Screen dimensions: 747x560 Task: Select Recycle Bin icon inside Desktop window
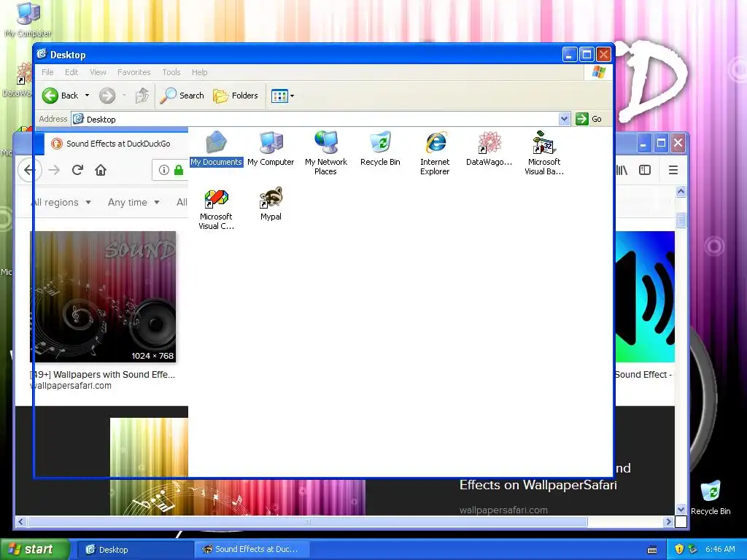click(x=380, y=149)
